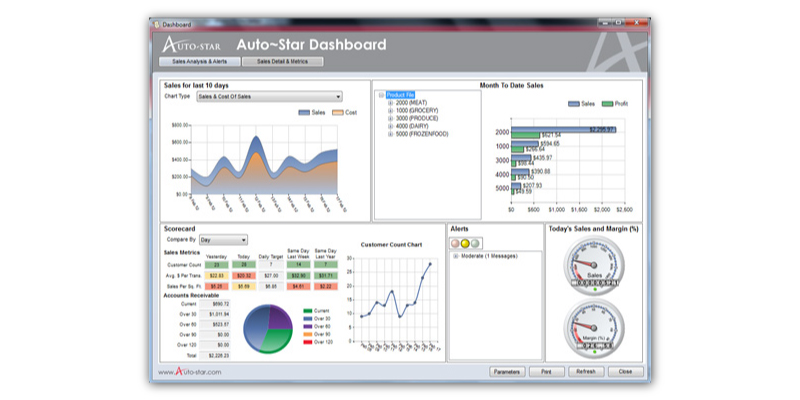Viewport: 800px width, 400px height.
Task: Switch to Sales Detail & Metrics tab
Action: pos(283,62)
